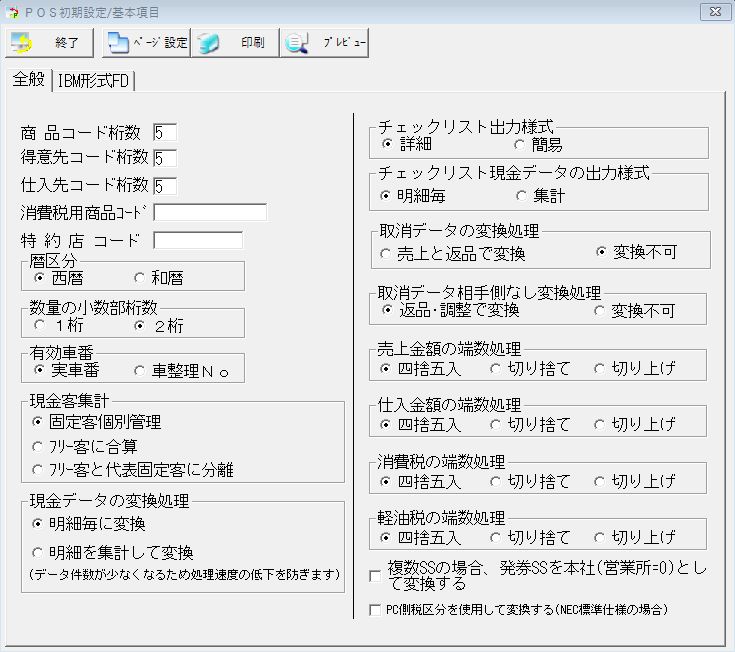Click the app icon in the title bar
The width and height of the screenshot is (735, 652).
click(13, 12)
